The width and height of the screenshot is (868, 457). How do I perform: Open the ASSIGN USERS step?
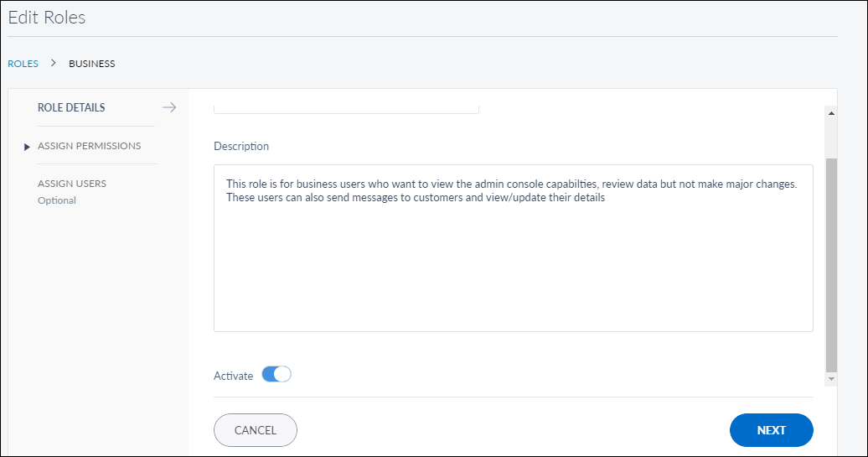tap(72, 183)
